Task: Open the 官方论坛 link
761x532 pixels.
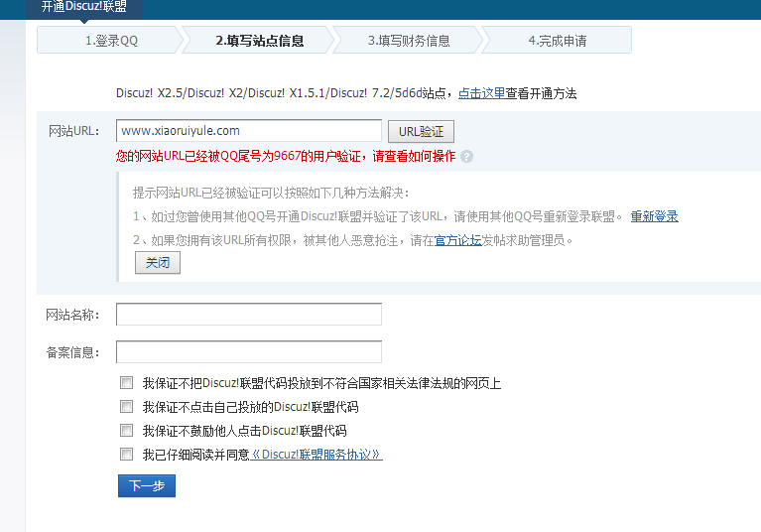Action: pos(457,240)
